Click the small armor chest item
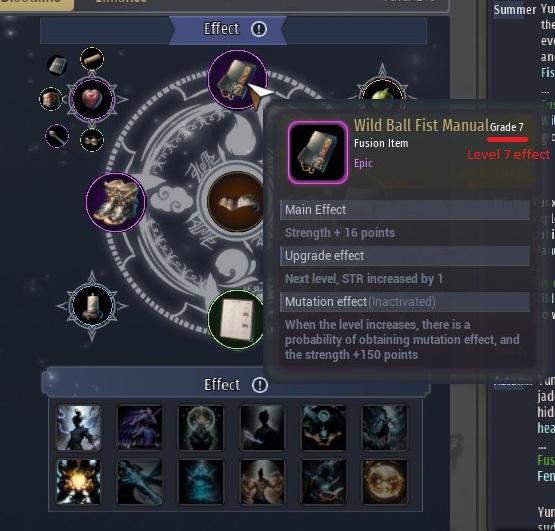The width and height of the screenshot is (555, 531). tap(51, 99)
